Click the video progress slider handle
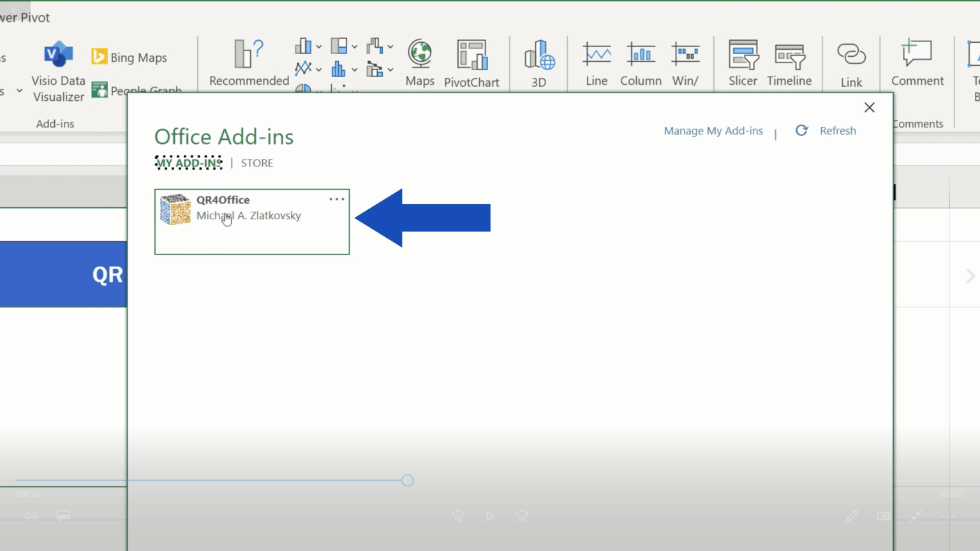The image size is (980, 551). (408, 480)
